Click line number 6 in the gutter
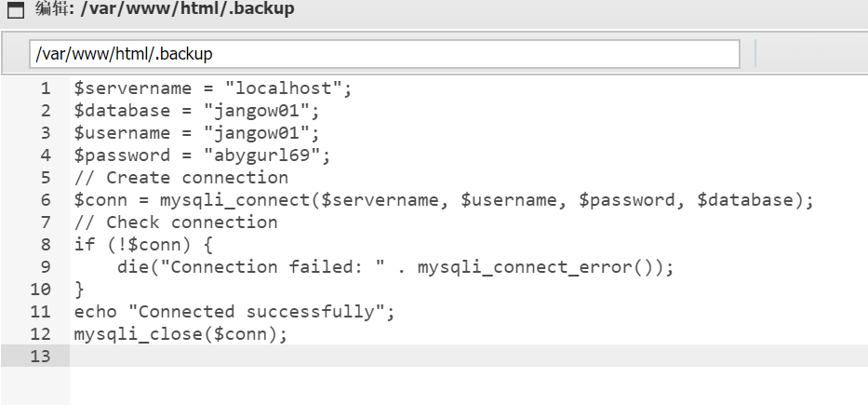This screenshot has height=405, width=868. tap(46, 200)
